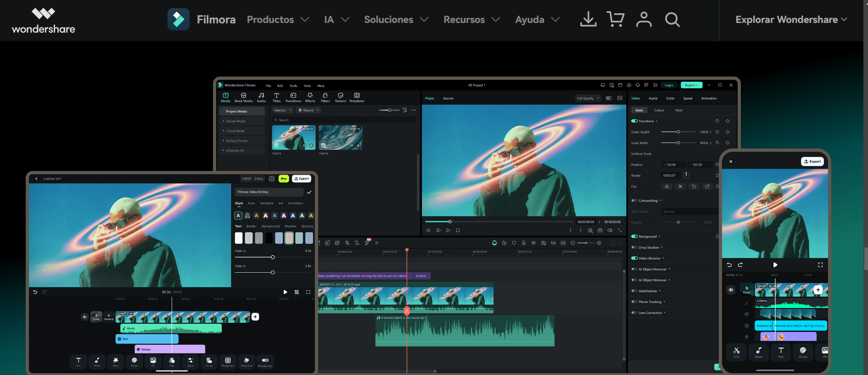The image size is (868, 375).
Task: Click the undo arrow on the tablet editor
Action: pyautogui.click(x=35, y=292)
